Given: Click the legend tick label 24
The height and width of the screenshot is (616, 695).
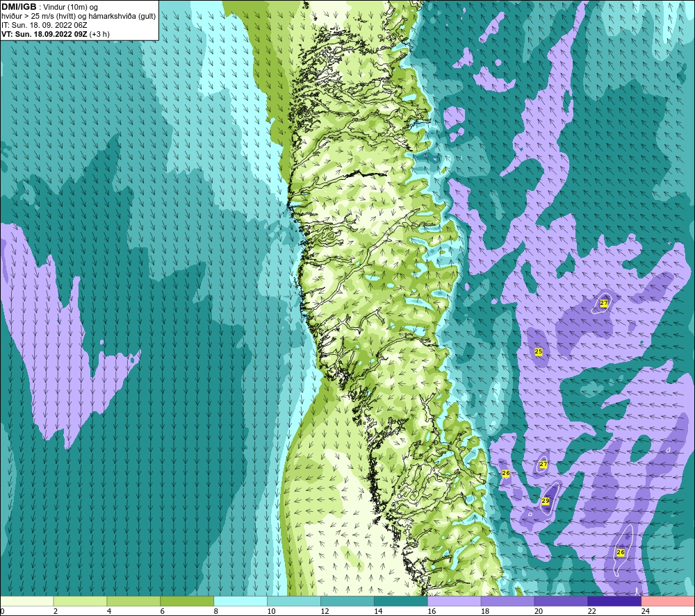Looking at the screenshot, I should [x=646, y=611].
